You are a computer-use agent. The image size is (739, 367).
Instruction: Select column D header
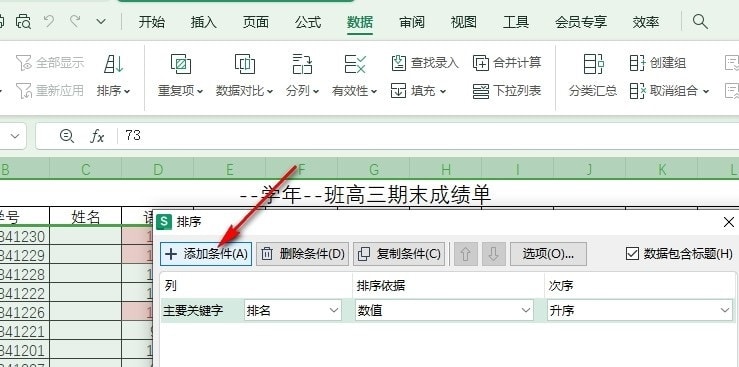point(157,170)
